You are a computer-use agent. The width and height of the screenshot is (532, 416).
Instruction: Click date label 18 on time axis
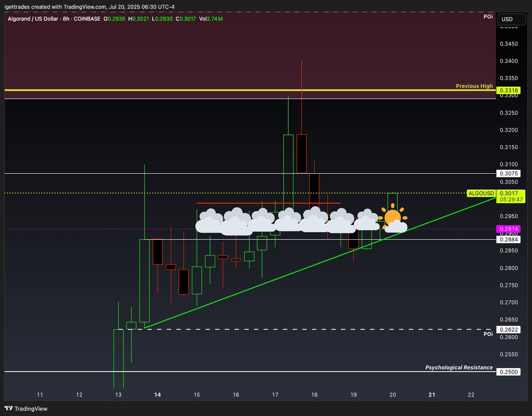pyautogui.click(x=314, y=395)
